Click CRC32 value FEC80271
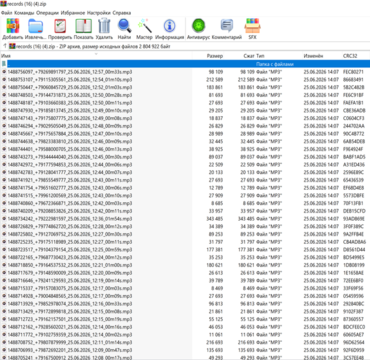 tap(353, 72)
